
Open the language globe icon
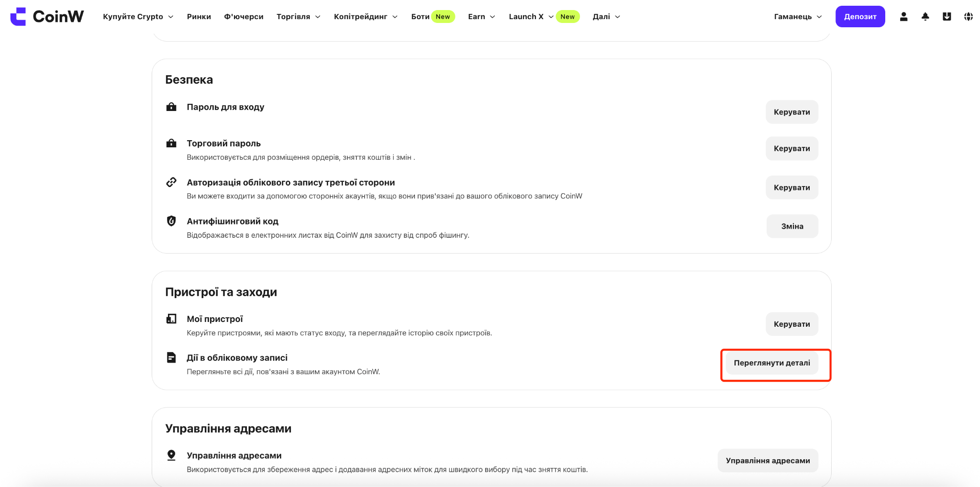968,16
